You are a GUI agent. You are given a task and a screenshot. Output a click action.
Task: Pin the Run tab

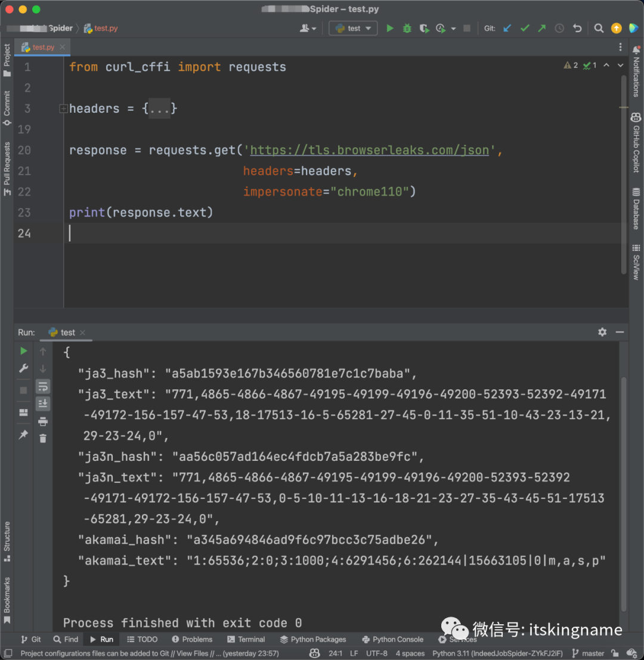24,435
